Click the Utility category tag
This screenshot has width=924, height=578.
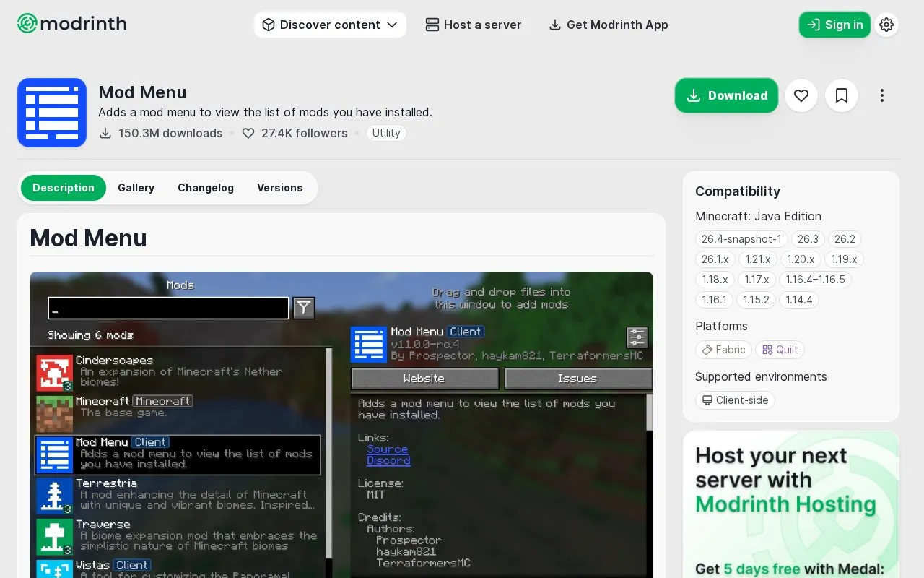tap(386, 133)
